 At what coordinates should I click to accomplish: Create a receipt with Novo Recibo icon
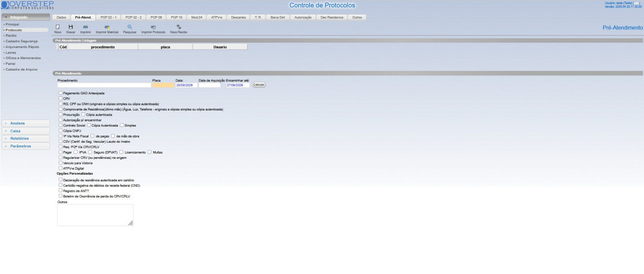click(179, 27)
